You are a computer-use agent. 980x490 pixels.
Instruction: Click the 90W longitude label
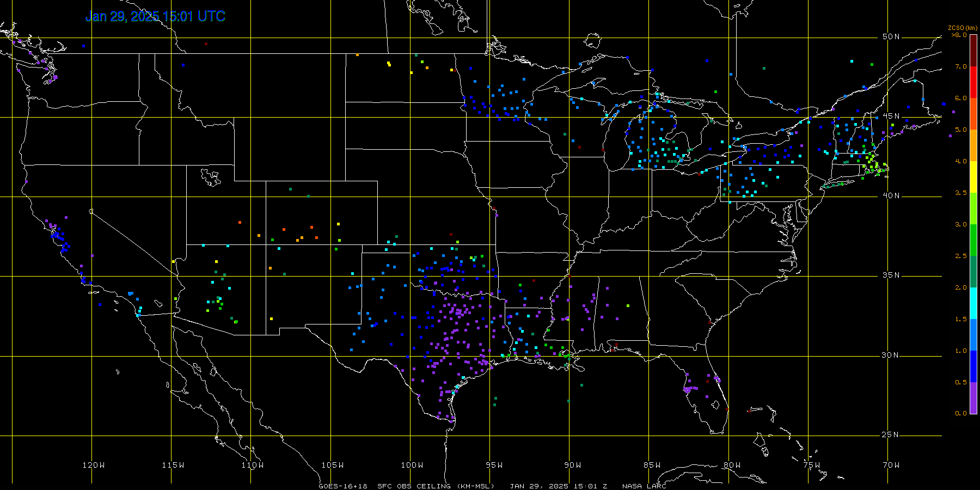(x=573, y=465)
